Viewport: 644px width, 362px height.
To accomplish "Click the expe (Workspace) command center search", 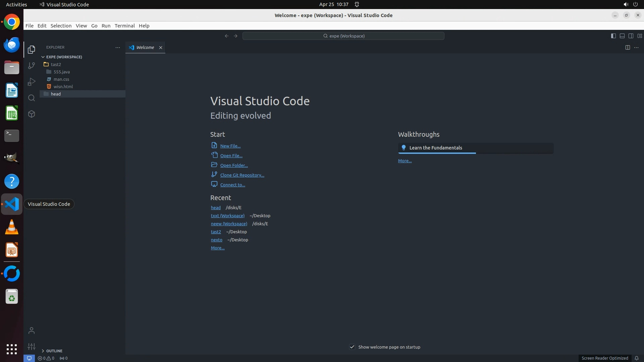I will (x=343, y=36).
